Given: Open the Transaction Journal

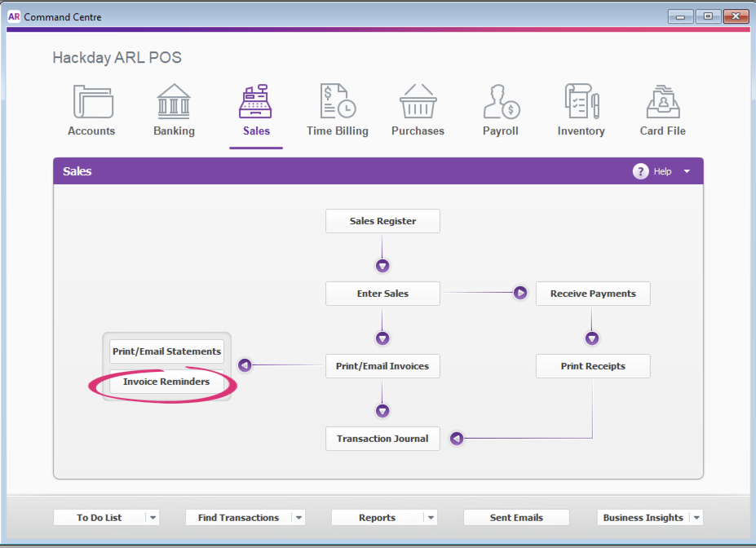Looking at the screenshot, I should pos(382,439).
